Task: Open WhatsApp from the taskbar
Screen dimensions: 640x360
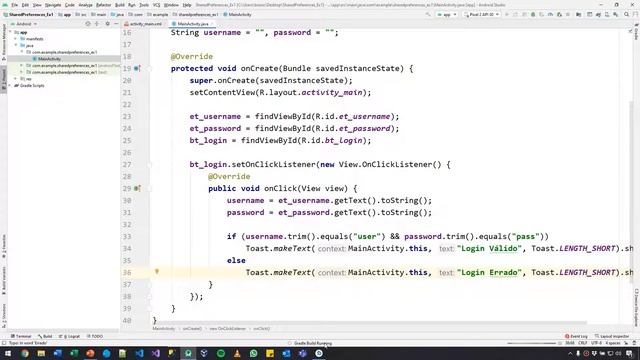Action: click(253, 353)
